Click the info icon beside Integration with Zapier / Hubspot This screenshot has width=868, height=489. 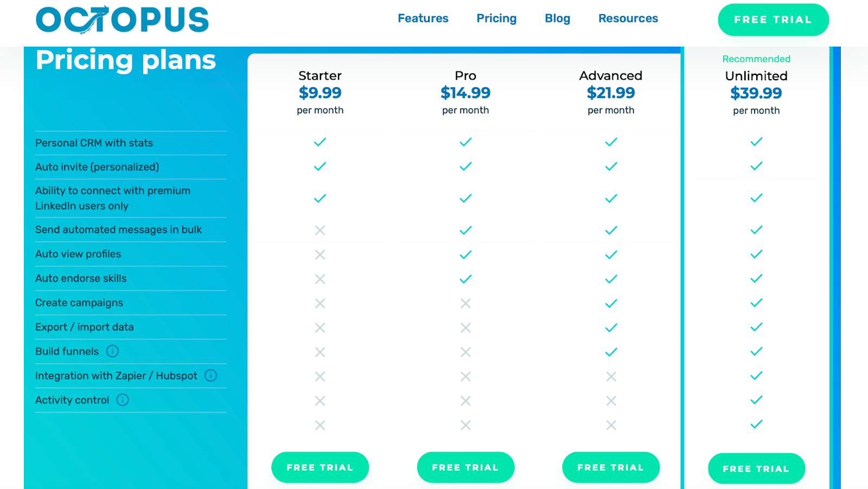(x=212, y=375)
